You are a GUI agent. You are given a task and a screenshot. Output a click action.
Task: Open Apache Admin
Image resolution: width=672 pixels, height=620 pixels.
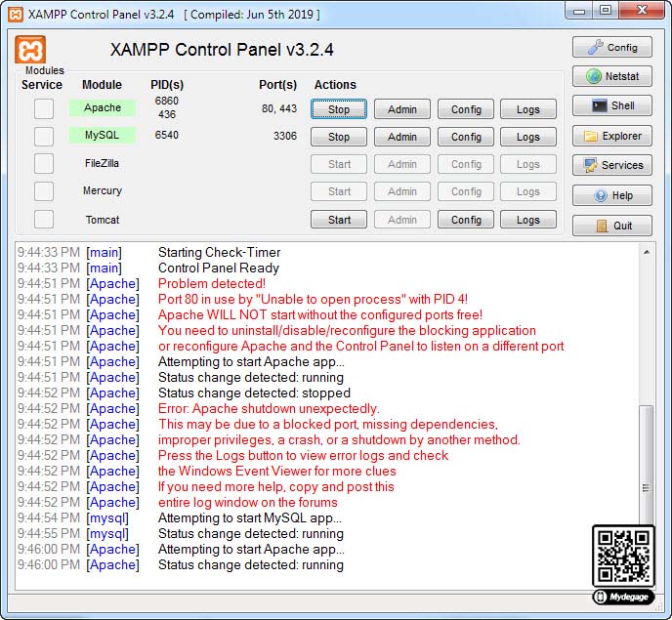(402, 109)
